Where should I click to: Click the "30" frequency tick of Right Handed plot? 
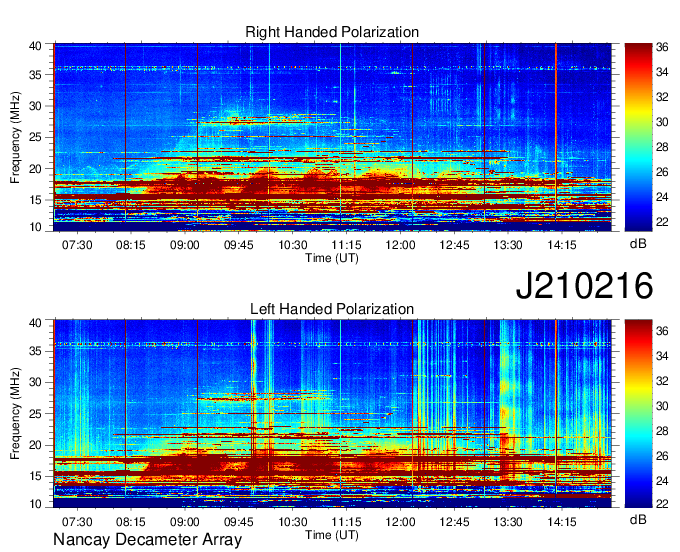[36, 106]
